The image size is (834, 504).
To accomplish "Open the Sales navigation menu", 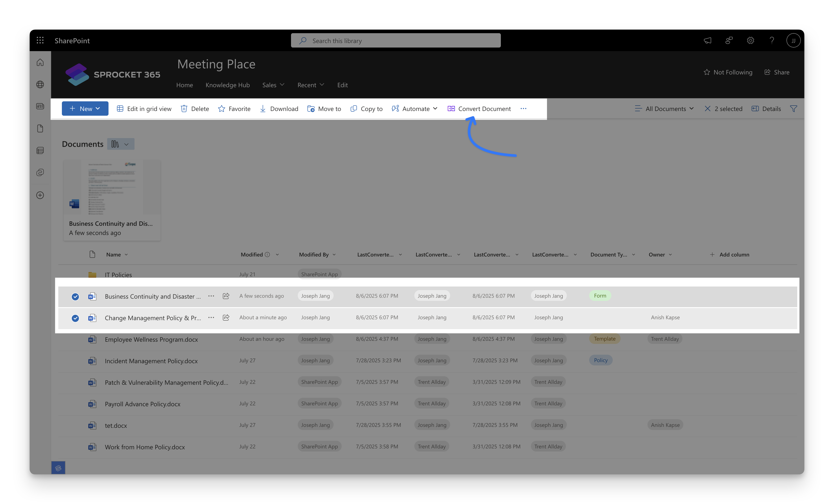I will coord(273,85).
